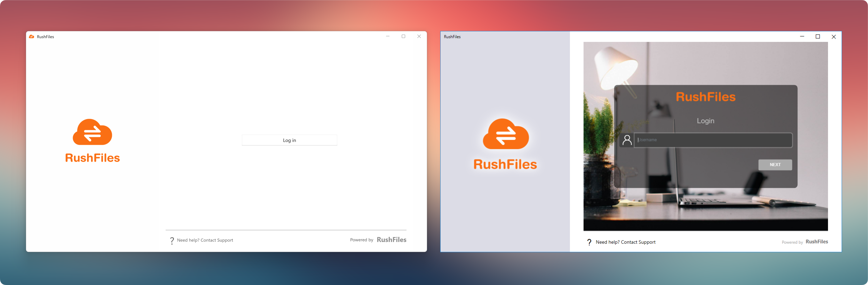Viewport: 868px width, 285px height.
Task: Maximize the right RushFiles window
Action: click(x=817, y=36)
